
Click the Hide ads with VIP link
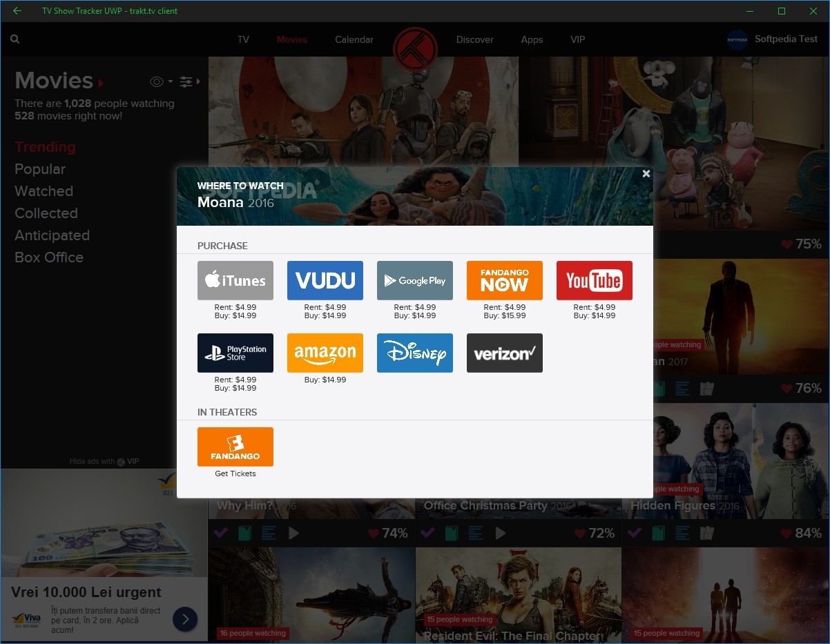104,461
